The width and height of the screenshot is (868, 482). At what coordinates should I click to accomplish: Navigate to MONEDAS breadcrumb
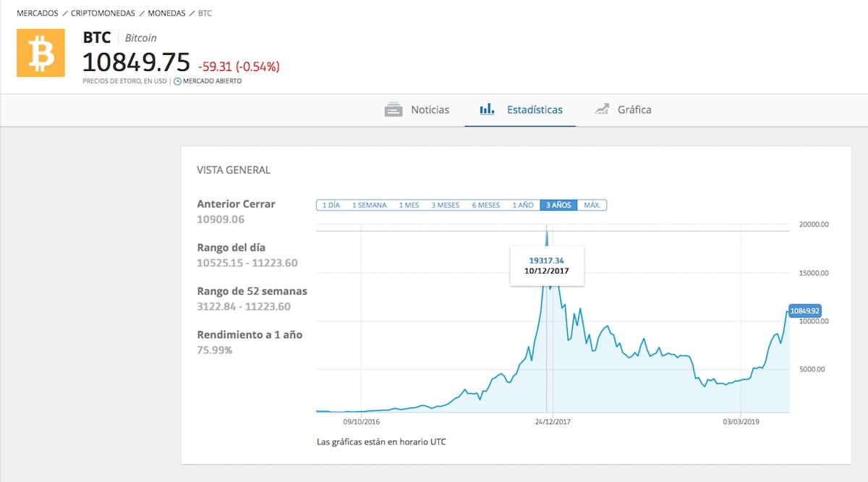(166, 13)
